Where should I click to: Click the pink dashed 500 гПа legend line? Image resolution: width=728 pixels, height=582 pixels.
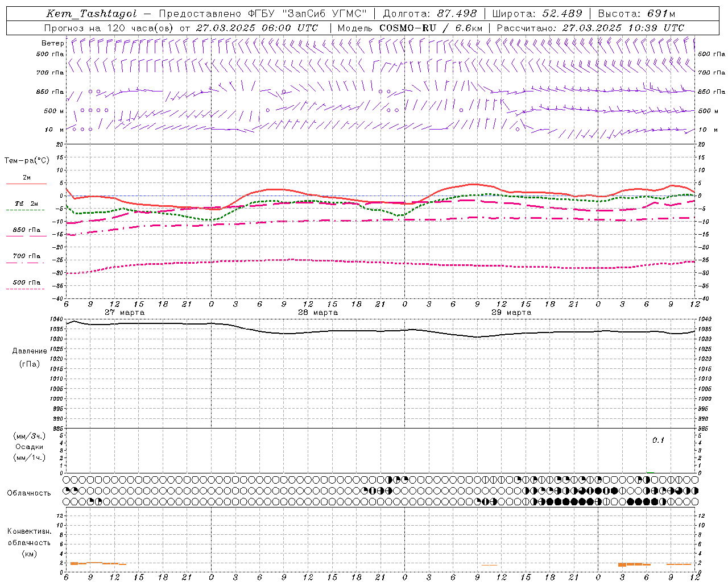[26, 289]
